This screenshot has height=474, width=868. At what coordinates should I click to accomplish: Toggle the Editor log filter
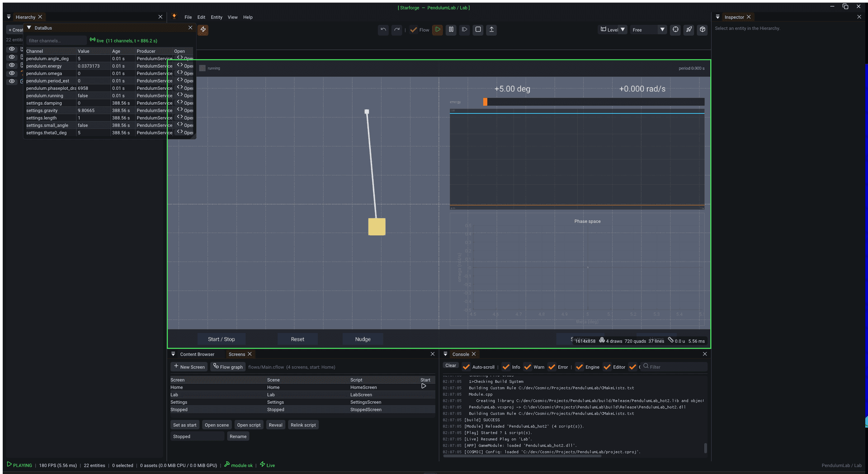pos(607,367)
